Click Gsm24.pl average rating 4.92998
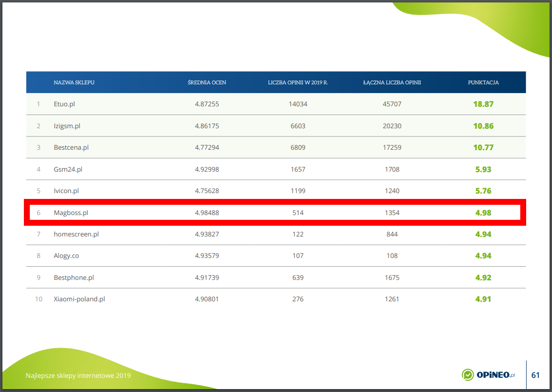The width and height of the screenshot is (552, 392). point(207,169)
